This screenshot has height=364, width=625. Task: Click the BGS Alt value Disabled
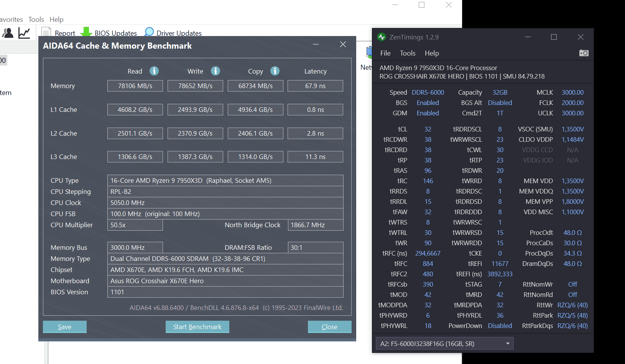[x=500, y=103]
